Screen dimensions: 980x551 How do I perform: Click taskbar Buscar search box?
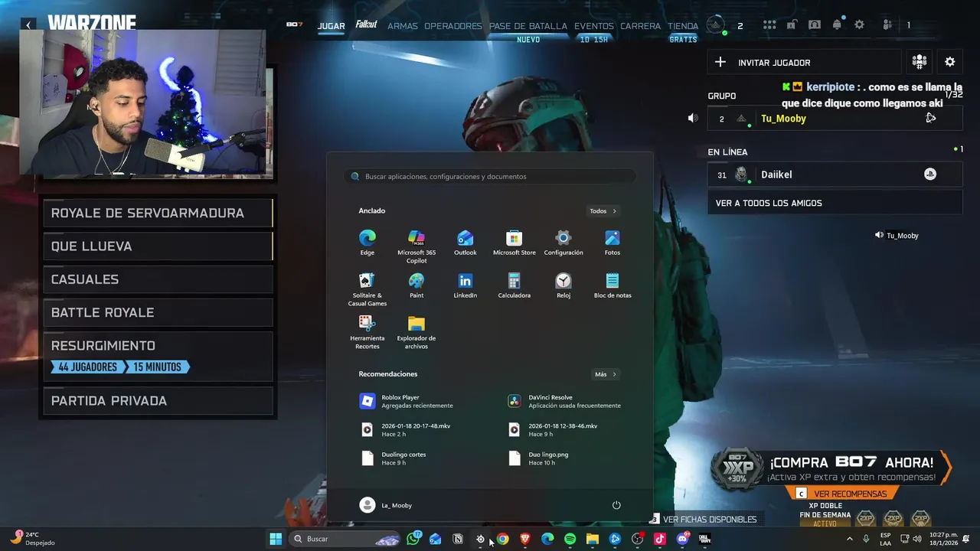click(345, 539)
